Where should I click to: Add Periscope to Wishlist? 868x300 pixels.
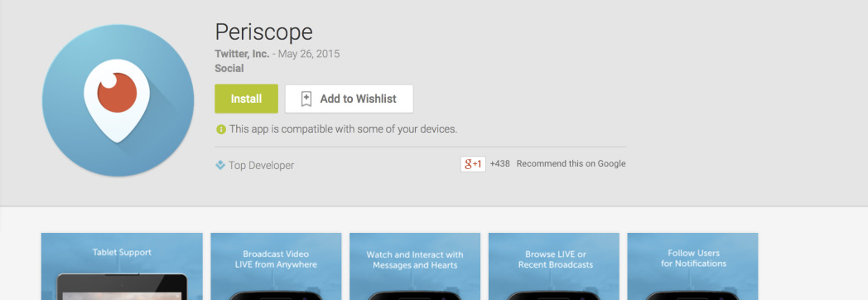pyautogui.click(x=349, y=99)
